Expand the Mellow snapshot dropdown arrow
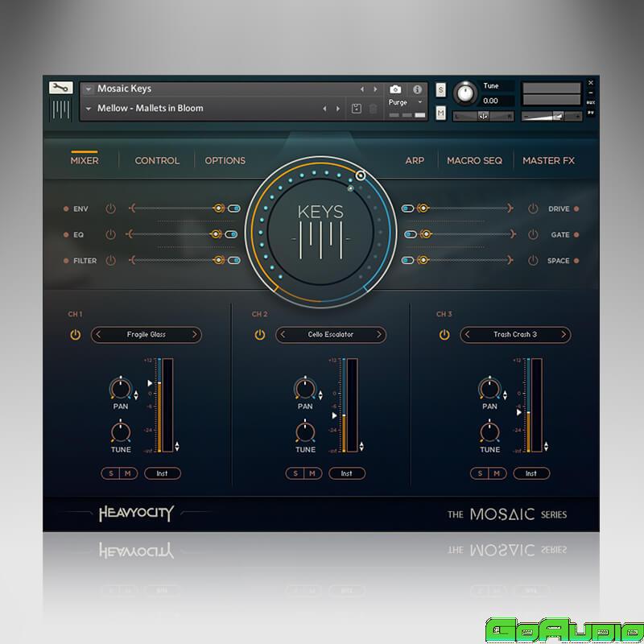644x644 pixels. 89,109
